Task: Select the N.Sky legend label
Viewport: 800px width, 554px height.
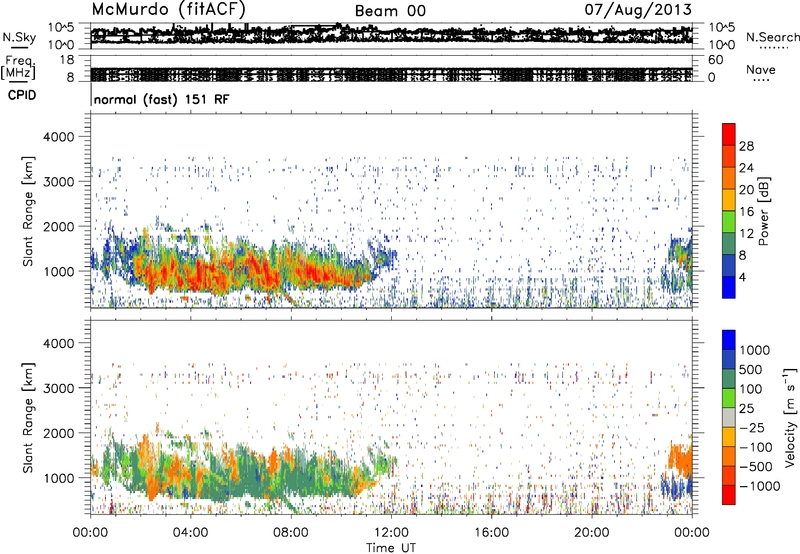Action: coord(19,37)
